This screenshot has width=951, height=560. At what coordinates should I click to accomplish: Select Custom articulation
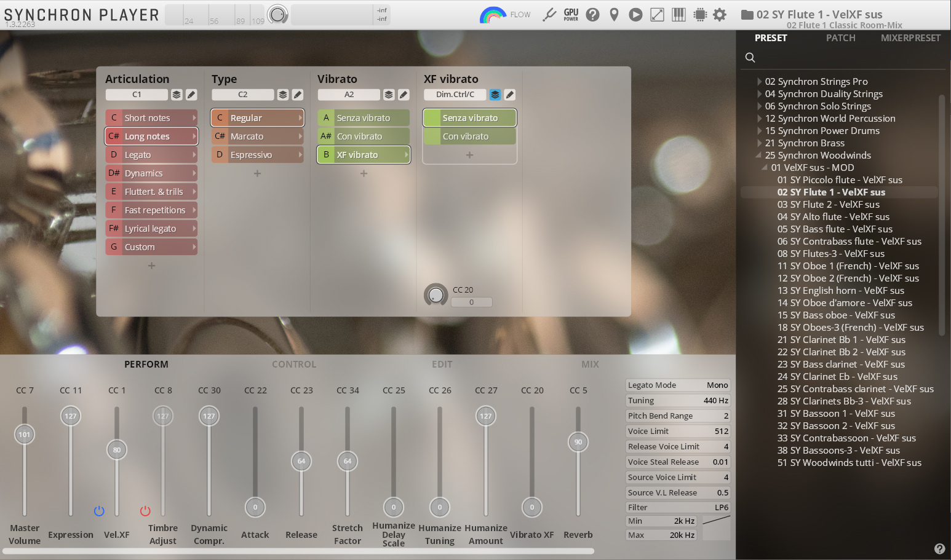[151, 247]
